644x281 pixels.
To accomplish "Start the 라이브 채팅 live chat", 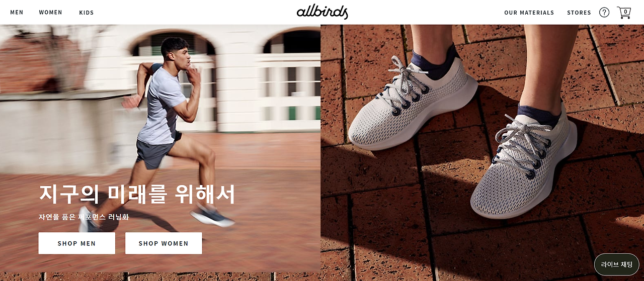I will (617, 264).
